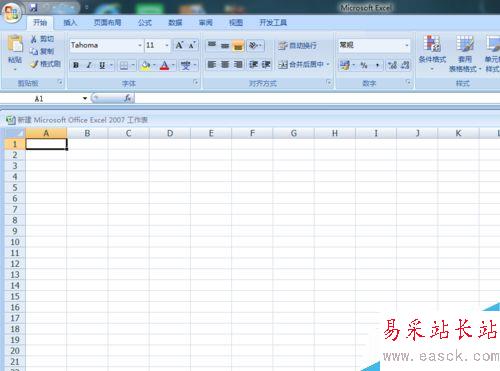Switch to the Formulas (公式) tab
The width and height of the screenshot is (500, 371).
(x=145, y=23)
